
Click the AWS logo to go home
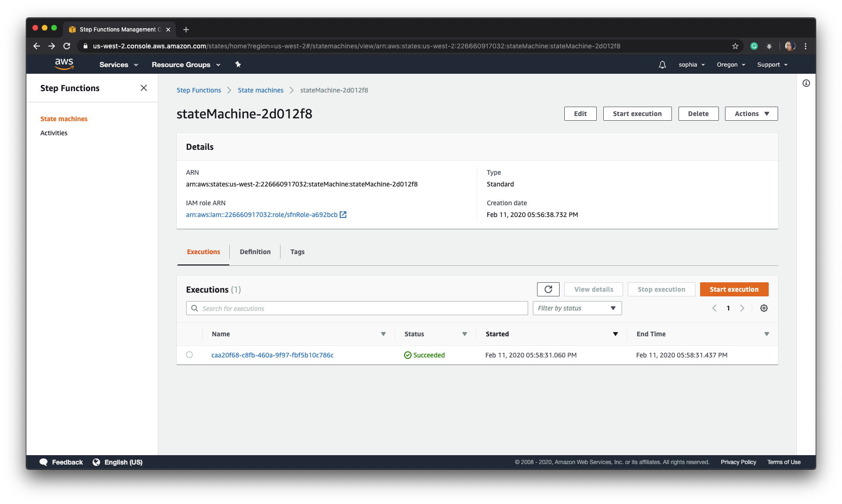64,64
